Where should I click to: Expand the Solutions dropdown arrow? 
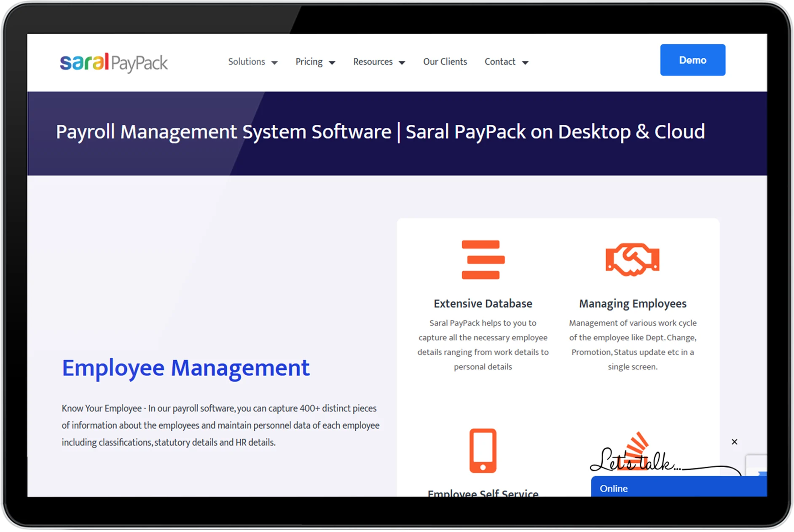click(275, 62)
